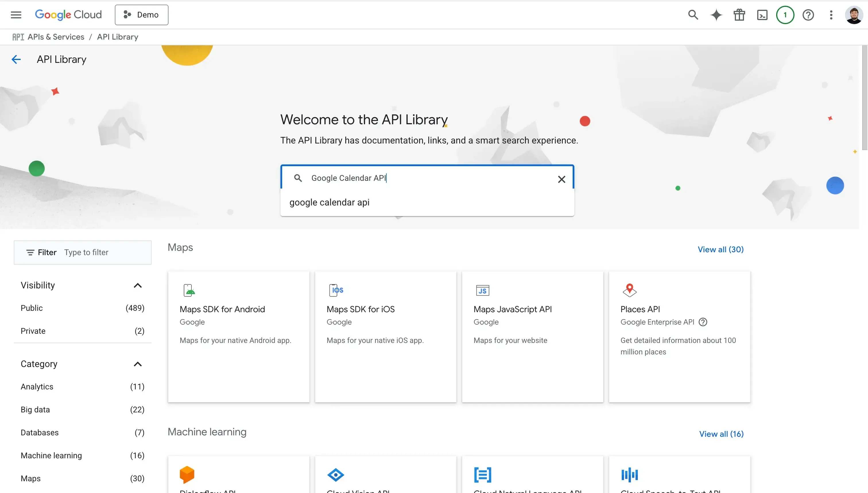Image resolution: width=868 pixels, height=493 pixels.
Task: Click the Cloud Speech-to-Text waveform icon
Action: click(629, 475)
